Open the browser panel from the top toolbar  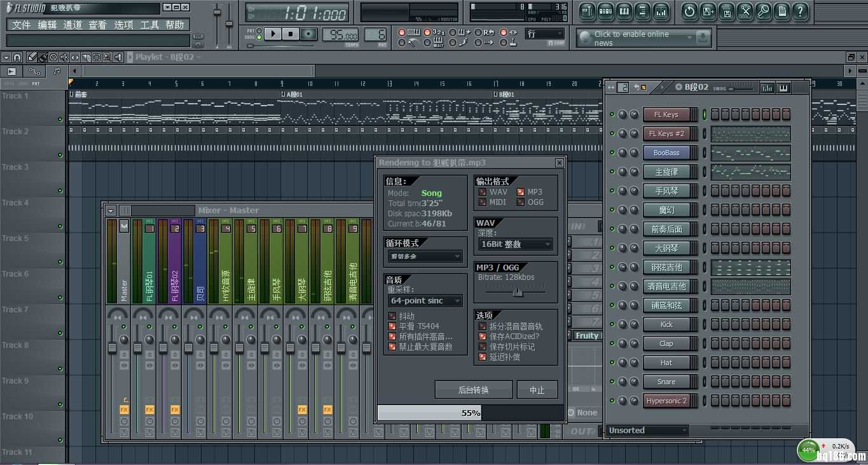642,11
